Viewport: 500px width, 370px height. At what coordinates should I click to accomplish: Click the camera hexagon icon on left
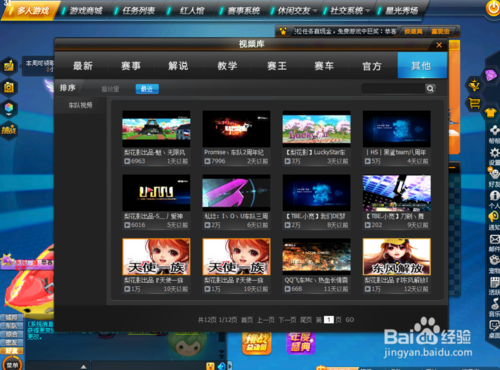click(x=9, y=87)
